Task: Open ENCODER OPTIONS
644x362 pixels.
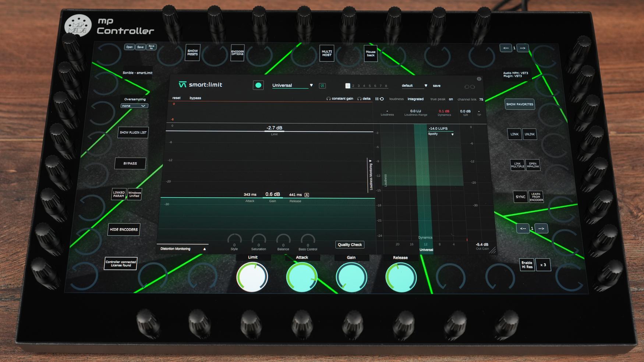Action: click(x=237, y=53)
